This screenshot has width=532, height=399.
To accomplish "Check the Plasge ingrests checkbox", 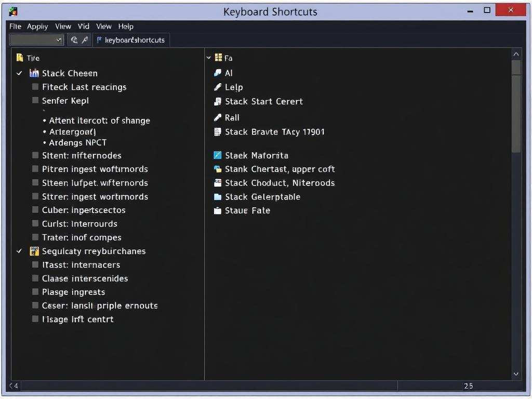I will (x=35, y=291).
